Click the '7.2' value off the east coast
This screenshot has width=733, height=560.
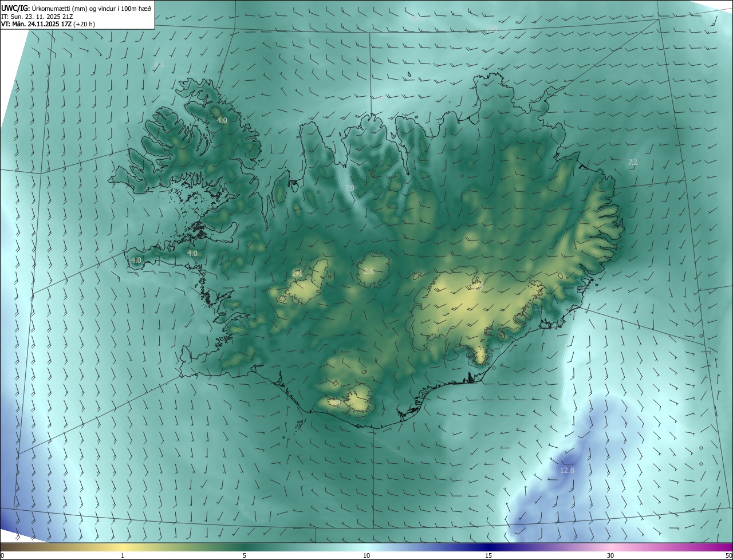[x=633, y=163]
